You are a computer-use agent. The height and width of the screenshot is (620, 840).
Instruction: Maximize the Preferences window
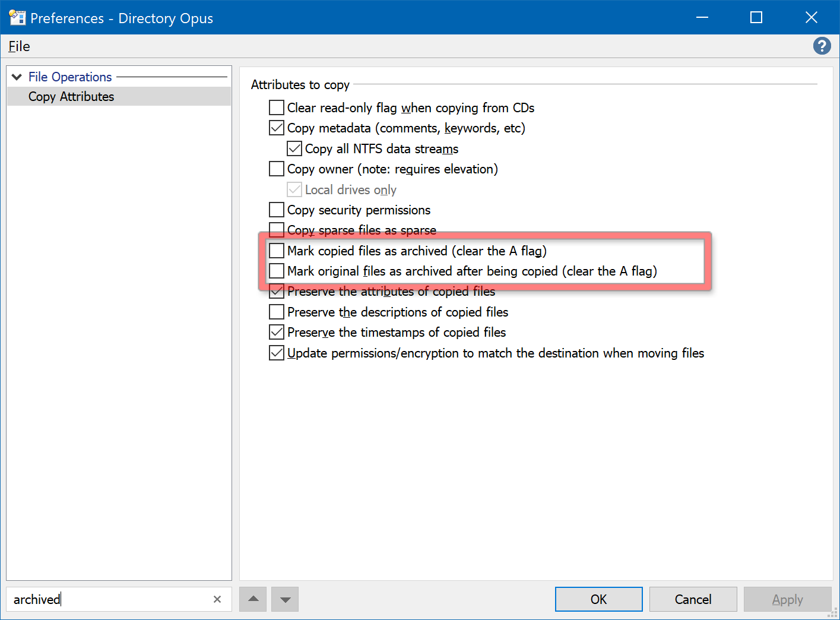(756, 17)
